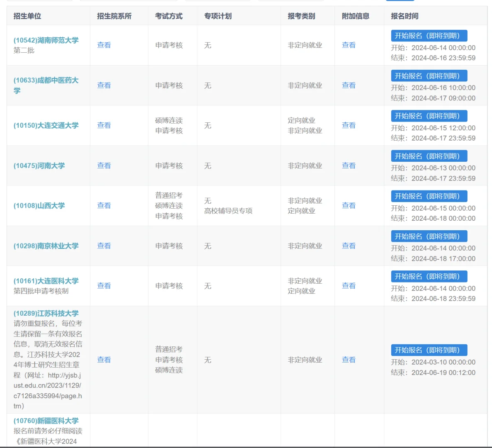Select 申请考核 in the 南京林业大学 row
This screenshot has height=448, width=492.
[169, 246]
